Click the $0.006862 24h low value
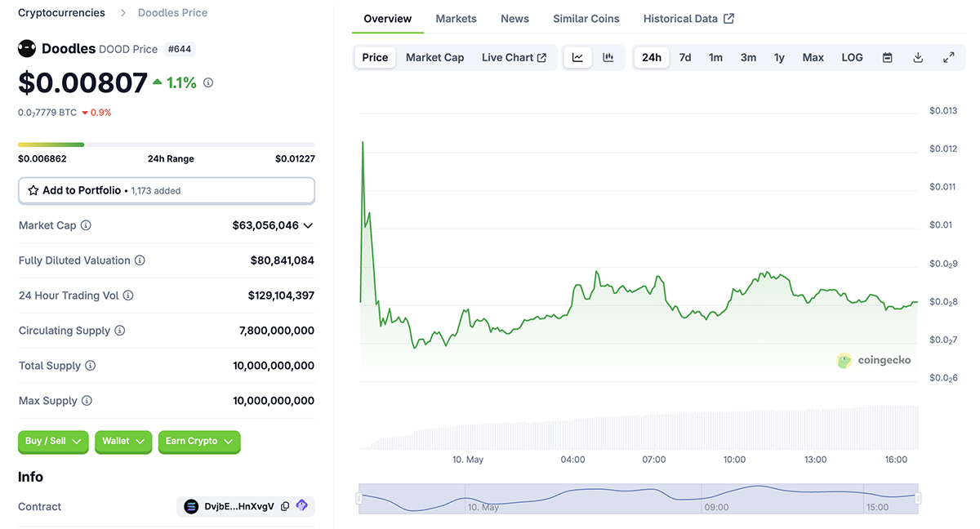This screenshot has width=980, height=529. pos(42,158)
